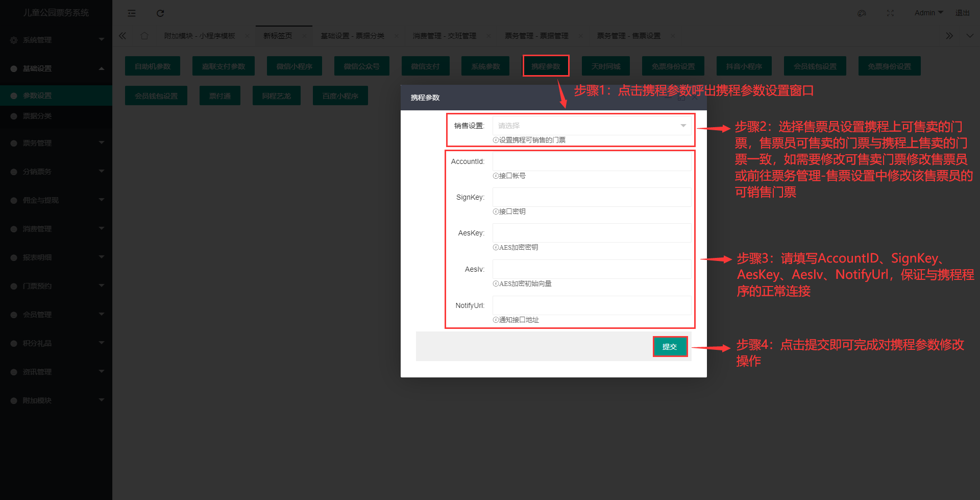This screenshot has width=980, height=500.
Task: Close the 消费管理 - 交班管理 tab
Action: 488,36
